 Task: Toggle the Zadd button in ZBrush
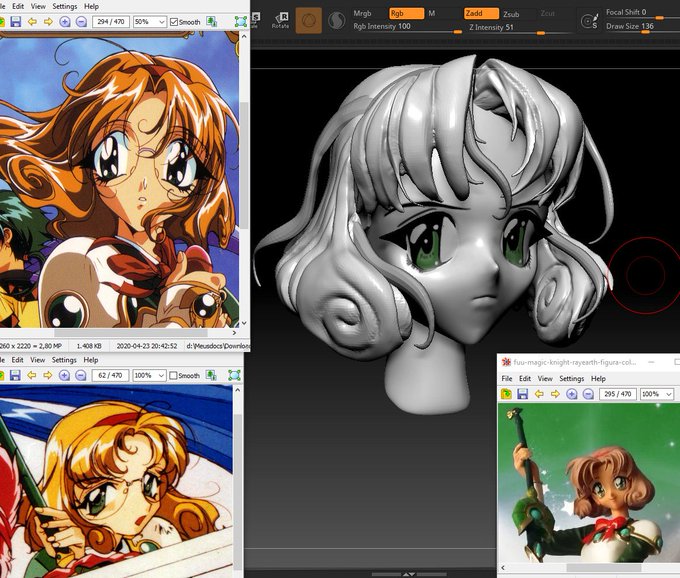click(481, 13)
